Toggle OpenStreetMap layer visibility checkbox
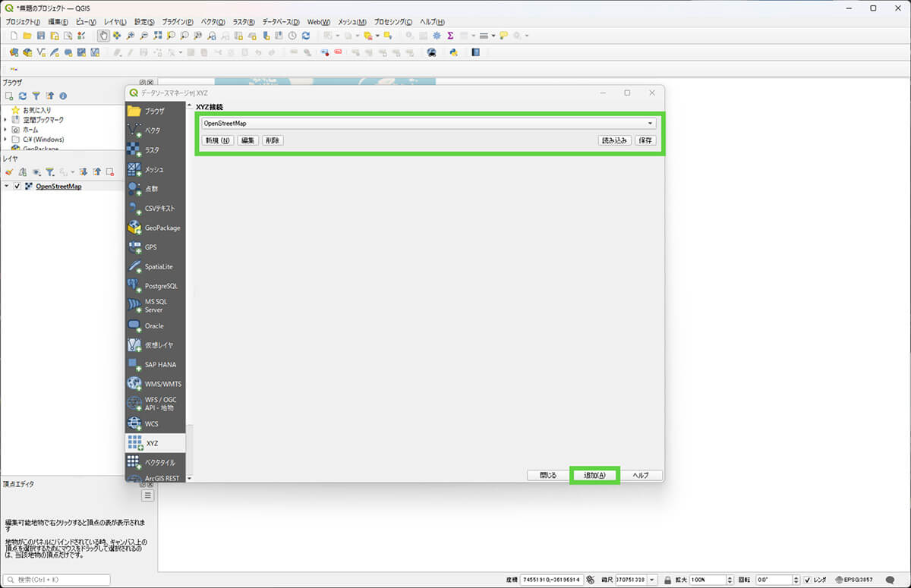The width and height of the screenshot is (911, 588). point(17,187)
